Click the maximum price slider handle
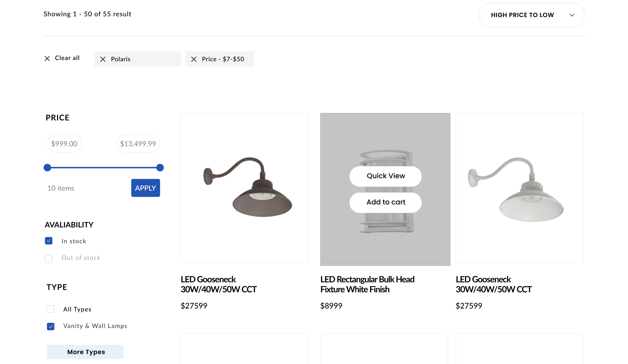The image size is (628, 364). pos(160,168)
